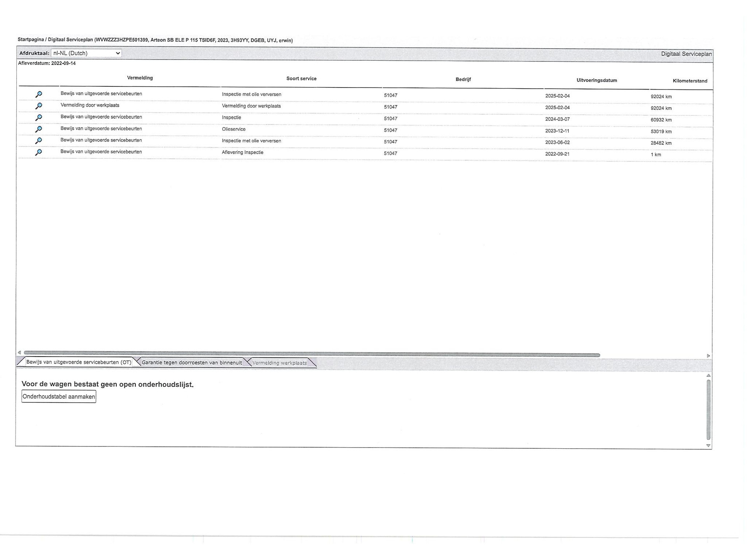Open magnifier for the 2024-03-07 Inspectie entry
This screenshot has width=747, height=560.
[39, 117]
